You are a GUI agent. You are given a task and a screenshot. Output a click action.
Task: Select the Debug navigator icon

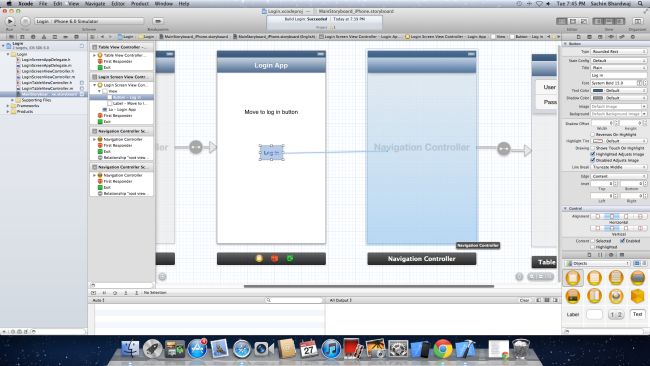click(x=55, y=37)
